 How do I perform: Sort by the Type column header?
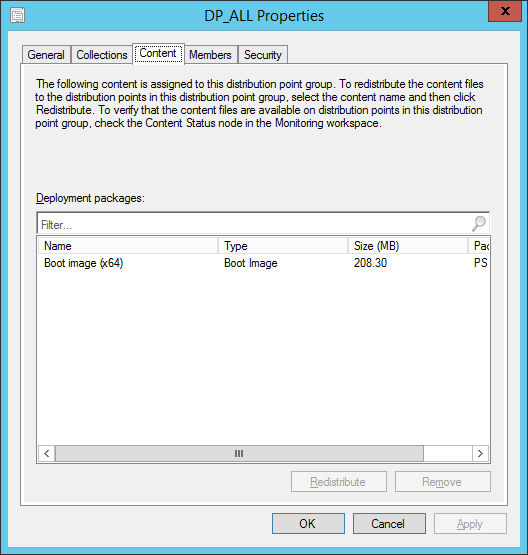pyautogui.click(x=283, y=246)
